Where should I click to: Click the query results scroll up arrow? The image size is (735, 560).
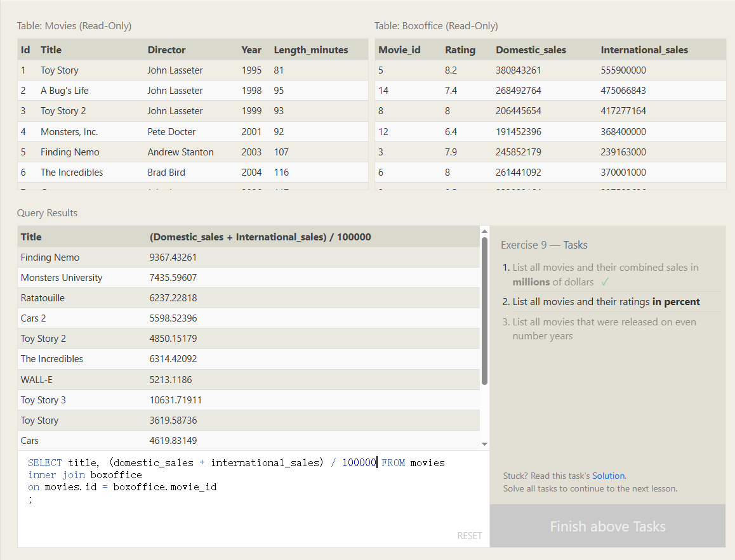pyautogui.click(x=485, y=231)
